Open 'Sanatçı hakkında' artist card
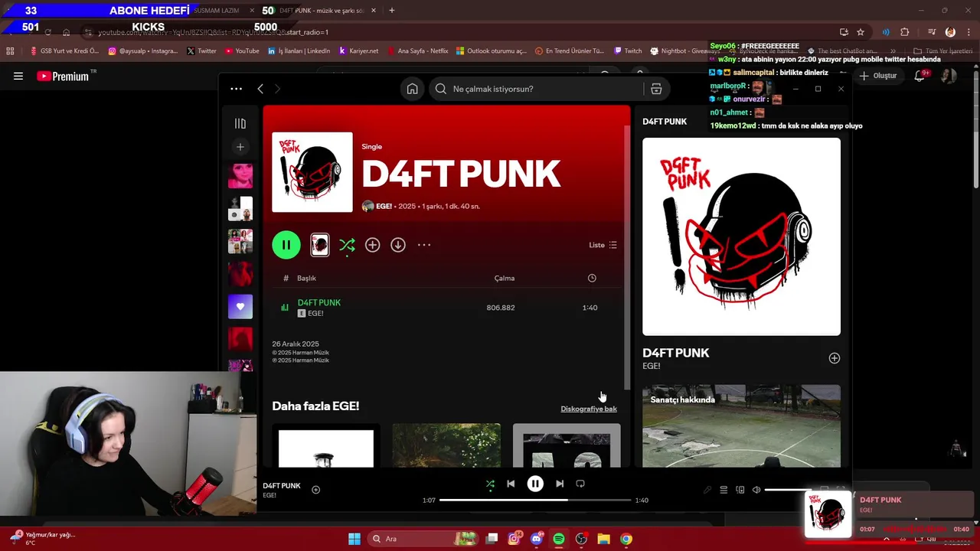Screen dimensions: 980x551 (741, 425)
